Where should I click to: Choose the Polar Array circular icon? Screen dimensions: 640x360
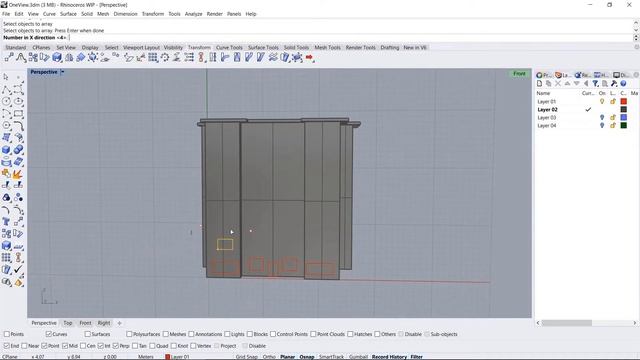point(165,58)
